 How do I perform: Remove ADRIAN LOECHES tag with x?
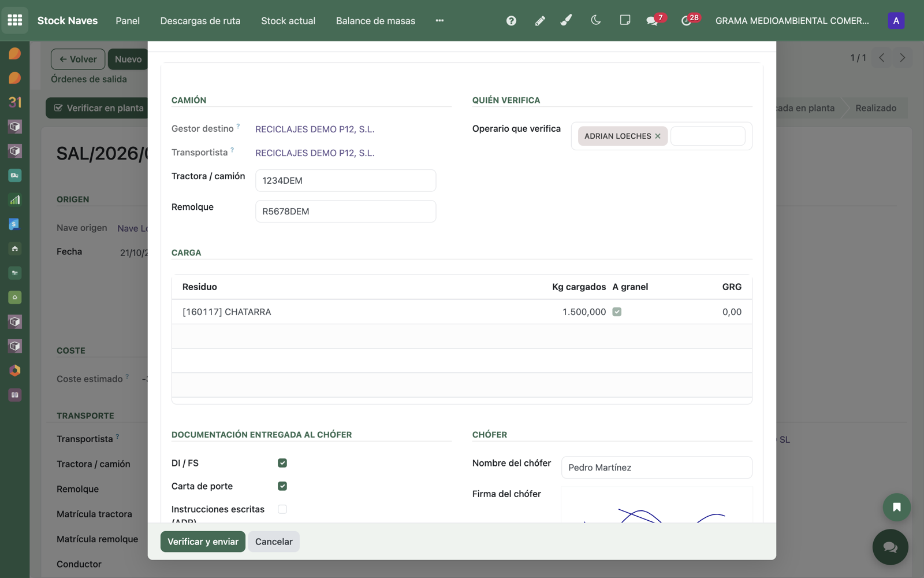coord(658,136)
